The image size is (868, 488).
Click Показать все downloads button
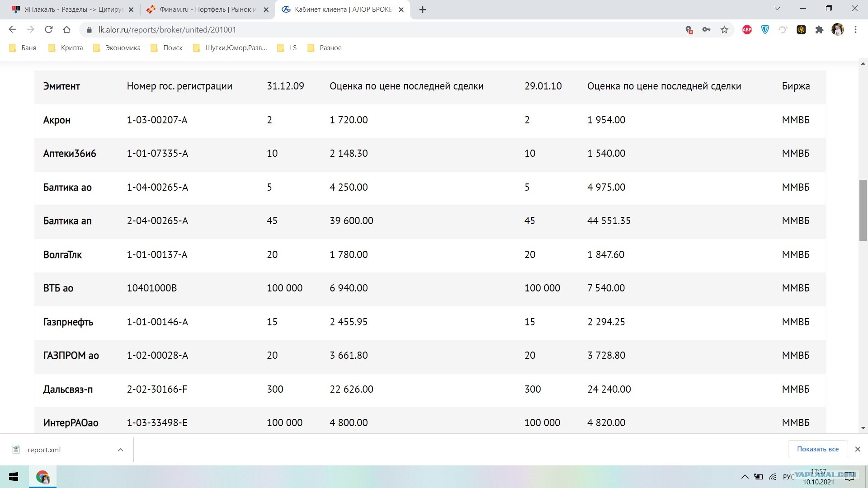(x=818, y=449)
